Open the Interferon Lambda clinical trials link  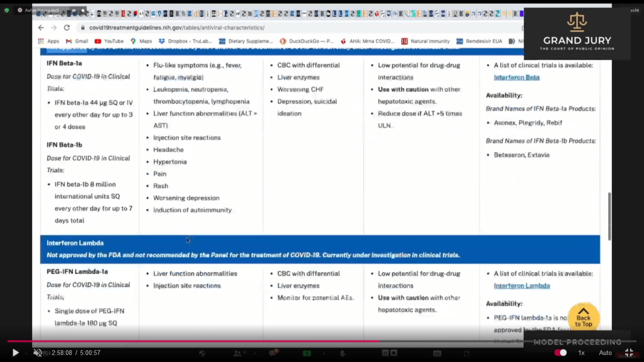[521, 286]
